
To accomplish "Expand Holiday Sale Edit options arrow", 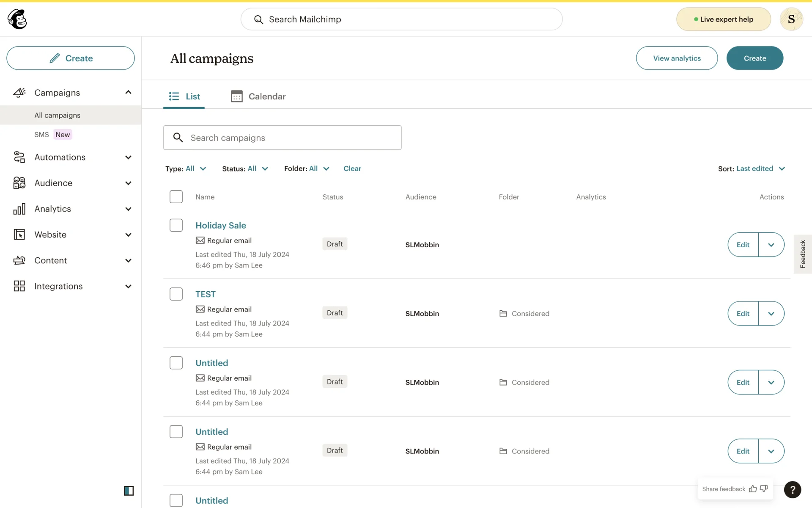I will (771, 245).
